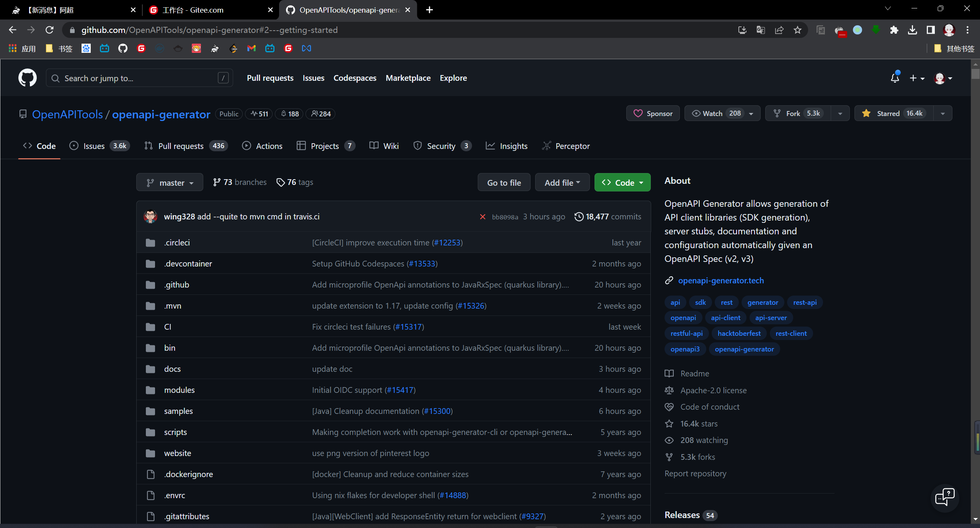980x528 pixels.
Task: Toggle the Starred button to unstar
Action: (x=894, y=113)
